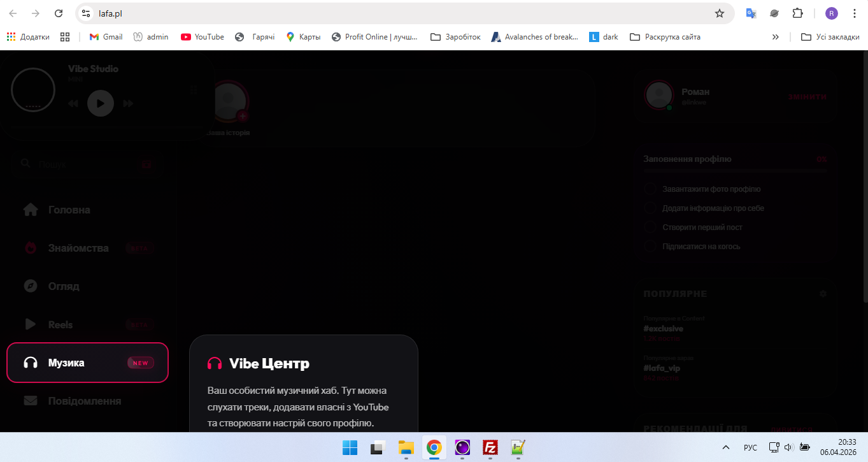Image resolution: width=868 pixels, height=462 pixels.
Task: Go to Головна home page
Action: 69,210
